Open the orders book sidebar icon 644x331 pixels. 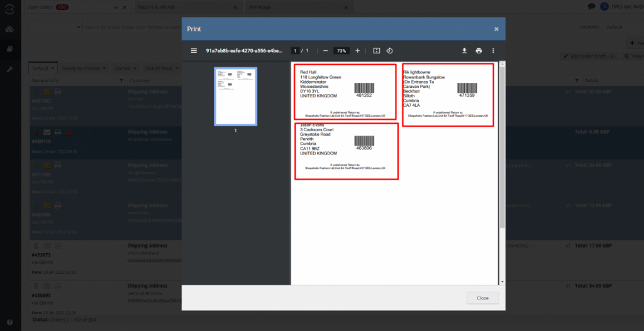(x=10, y=49)
